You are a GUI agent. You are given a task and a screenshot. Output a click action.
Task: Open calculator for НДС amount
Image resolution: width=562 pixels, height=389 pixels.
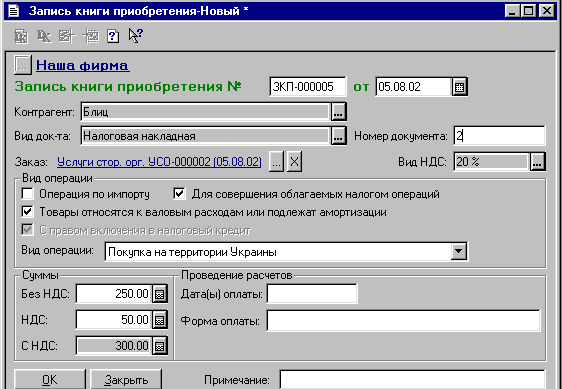click(160, 320)
